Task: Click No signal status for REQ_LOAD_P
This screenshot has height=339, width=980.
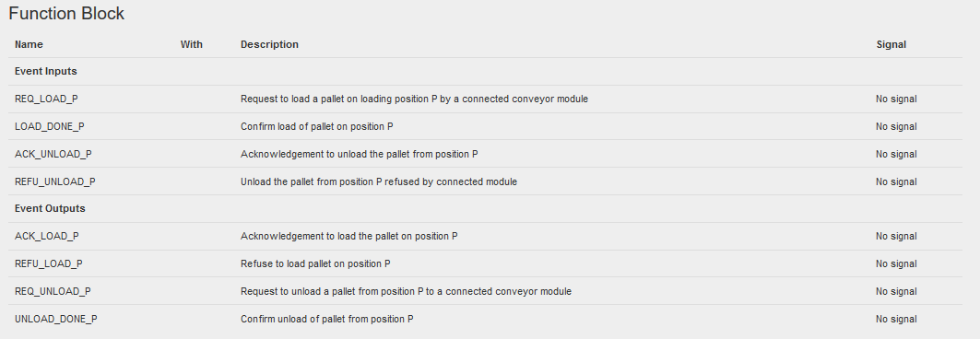Action: click(x=896, y=99)
